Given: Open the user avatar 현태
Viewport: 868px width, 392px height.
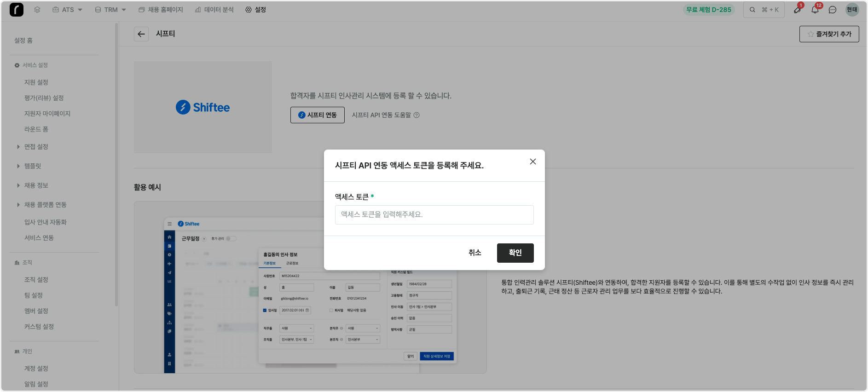Looking at the screenshot, I should pyautogui.click(x=852, y=10).
